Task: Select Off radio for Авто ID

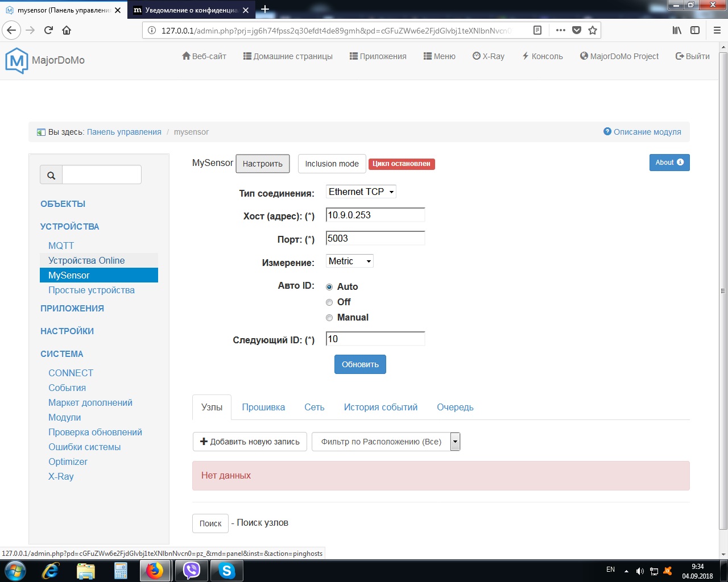Action: (329, 302)
